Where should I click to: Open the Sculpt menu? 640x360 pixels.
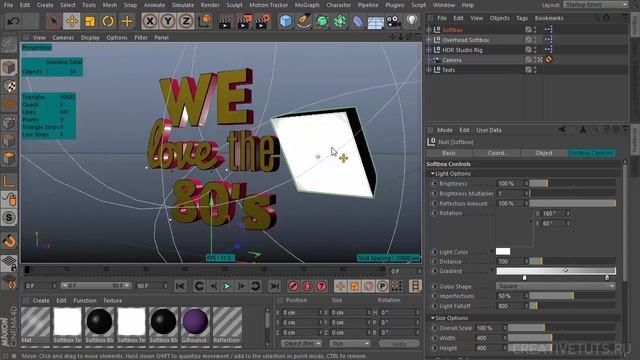[234, 5]
